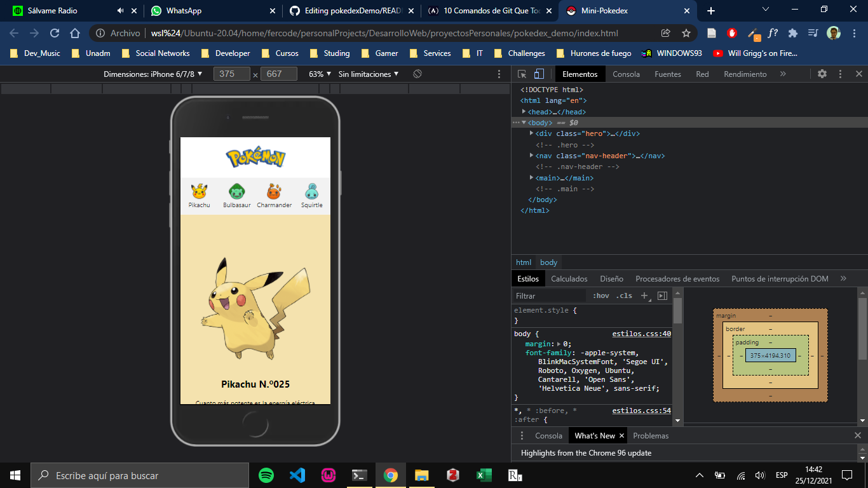Activate the DevTools element inspector arrow icon

coord(522,74)
